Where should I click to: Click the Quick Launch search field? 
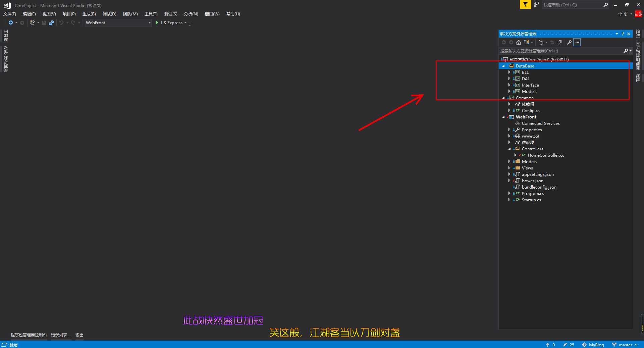pyautogui.click(x=572, y=5)
